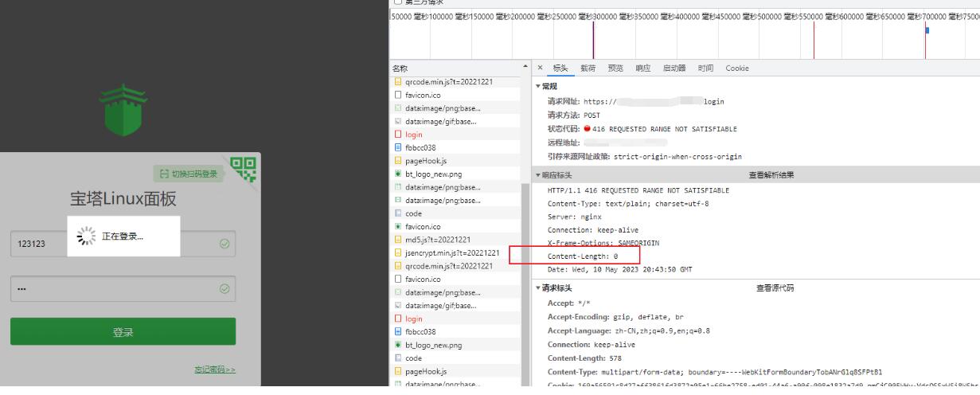The height and width of the screenshot is (395, 980).
Task: Click blue request marker near 700000 毫秒
Action: pyautogui.click(x=927, y=30)
